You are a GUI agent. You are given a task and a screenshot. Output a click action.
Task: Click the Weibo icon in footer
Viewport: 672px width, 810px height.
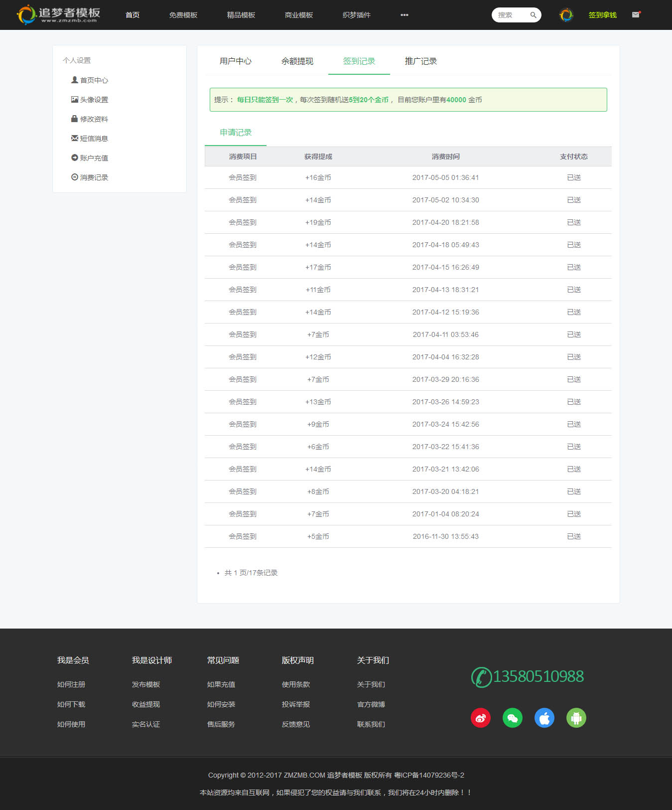(480, 718)
